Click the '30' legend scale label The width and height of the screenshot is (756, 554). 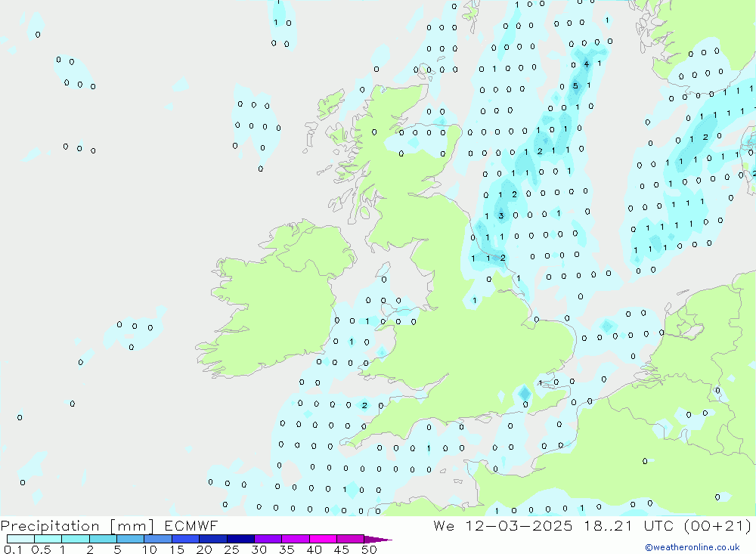click(259, 549)
